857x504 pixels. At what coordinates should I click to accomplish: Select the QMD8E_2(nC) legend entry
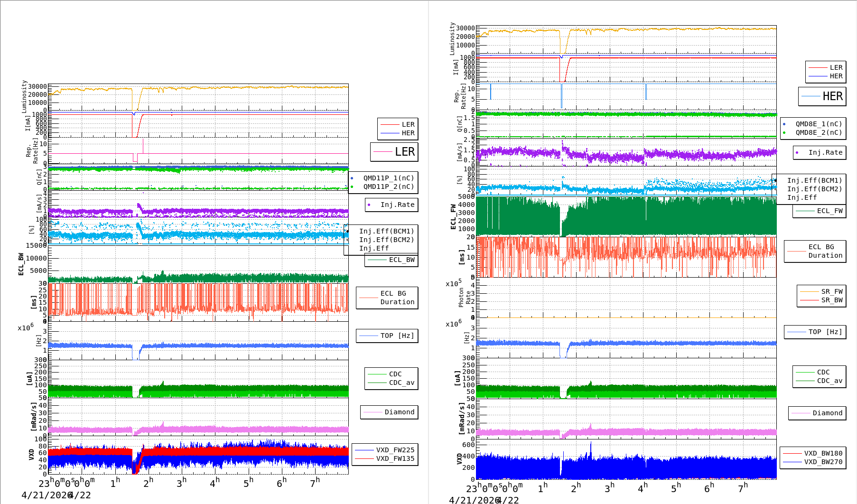pos(818,132)
